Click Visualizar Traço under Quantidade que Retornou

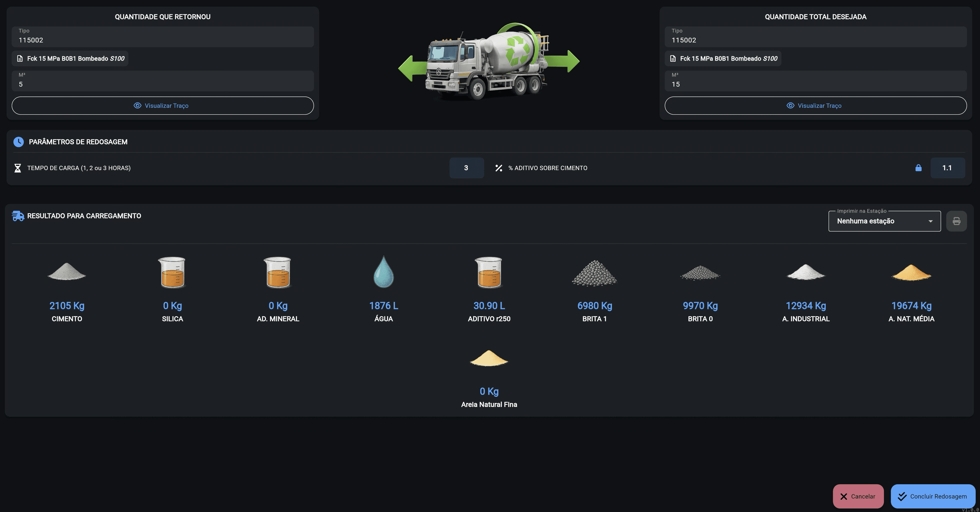163,105
